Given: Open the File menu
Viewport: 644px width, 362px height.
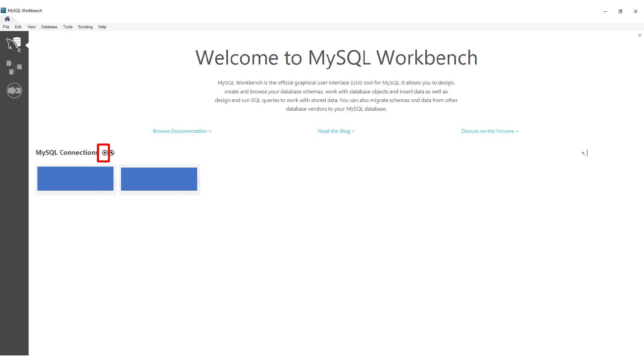Looking at the screenshot, I should pyautogui.click(x=6, y=27).
